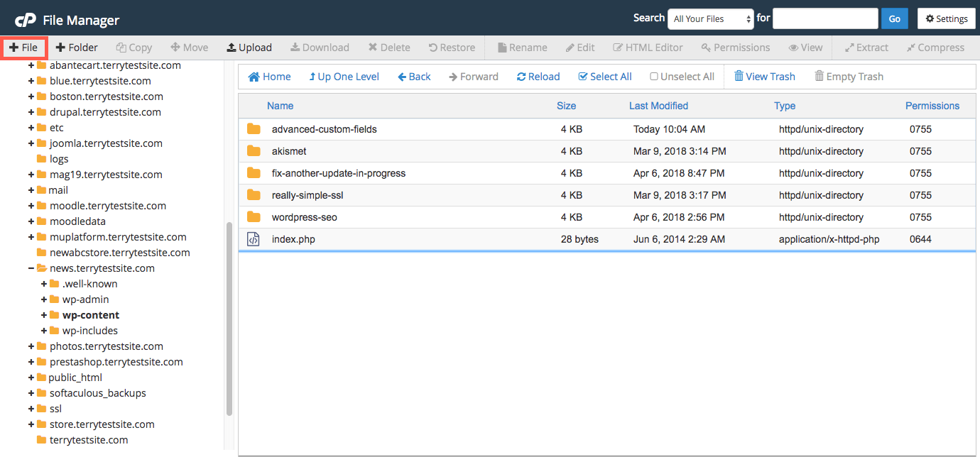Image resolution: width=980 pixels, height=457 pixels.
Task: Click the Forward navigation link
Action: [474, 77]
